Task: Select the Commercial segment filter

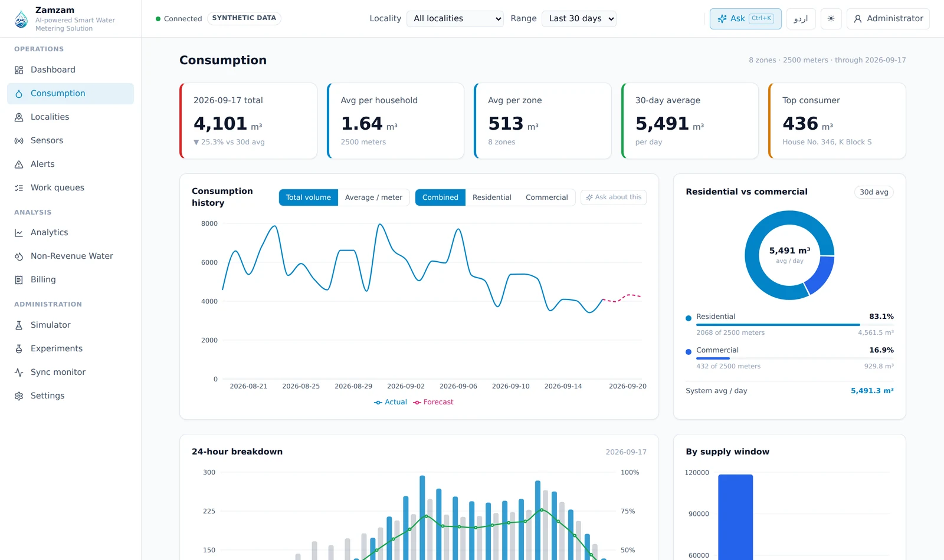Action: [x=546, y=197]
